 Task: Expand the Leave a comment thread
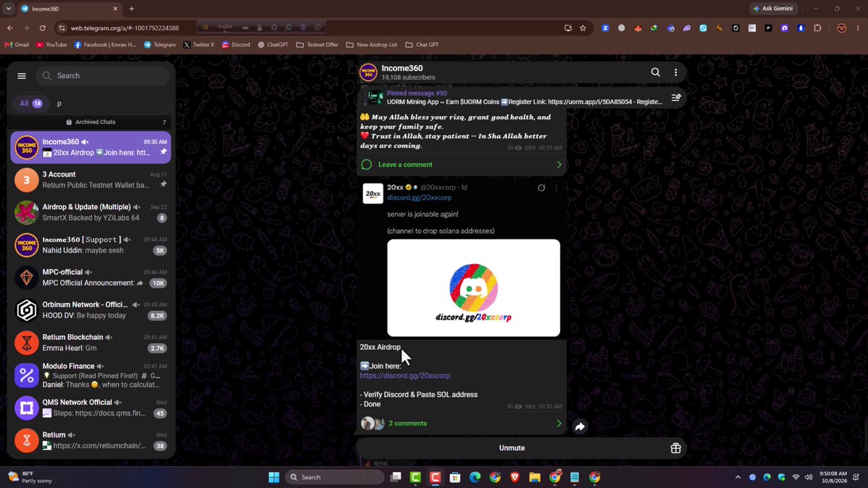click(x=461, y=165)
